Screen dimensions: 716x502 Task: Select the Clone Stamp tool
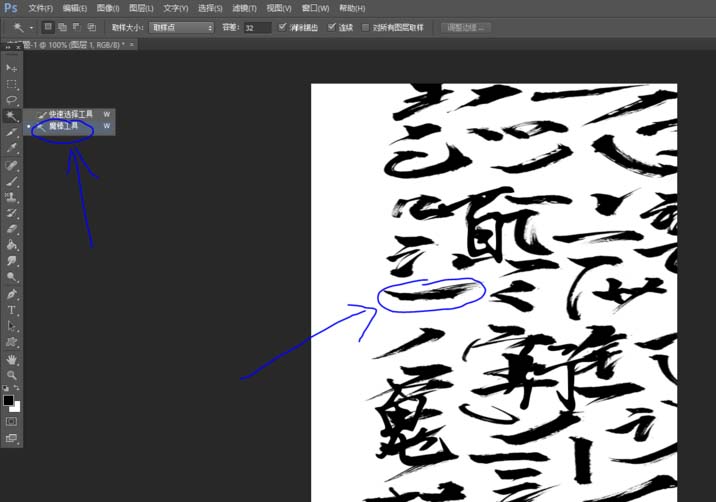coord(11,197)
